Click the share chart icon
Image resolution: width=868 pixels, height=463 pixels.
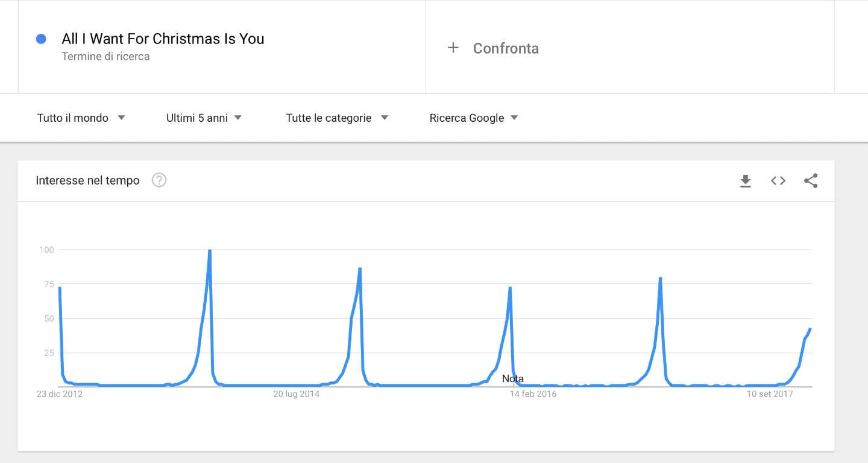point(811,181)
